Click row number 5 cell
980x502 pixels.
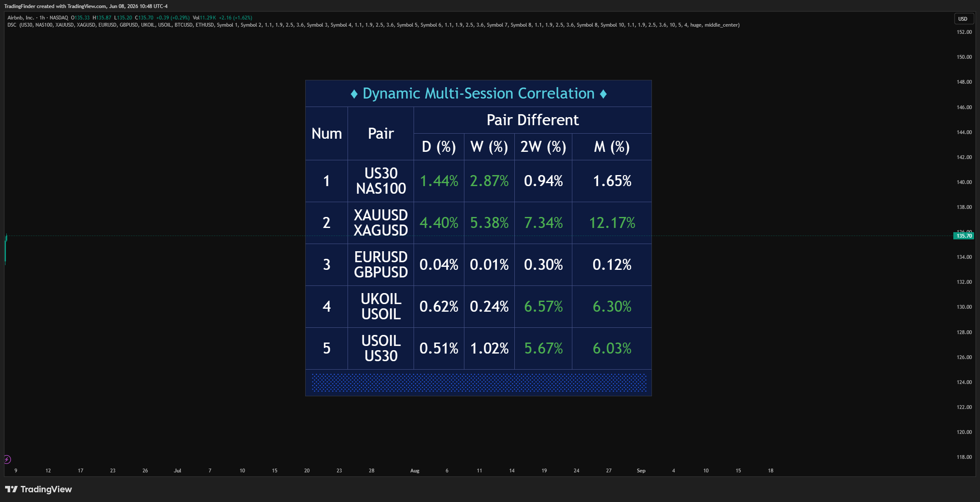pyautogui.click(x=326, y=348)
